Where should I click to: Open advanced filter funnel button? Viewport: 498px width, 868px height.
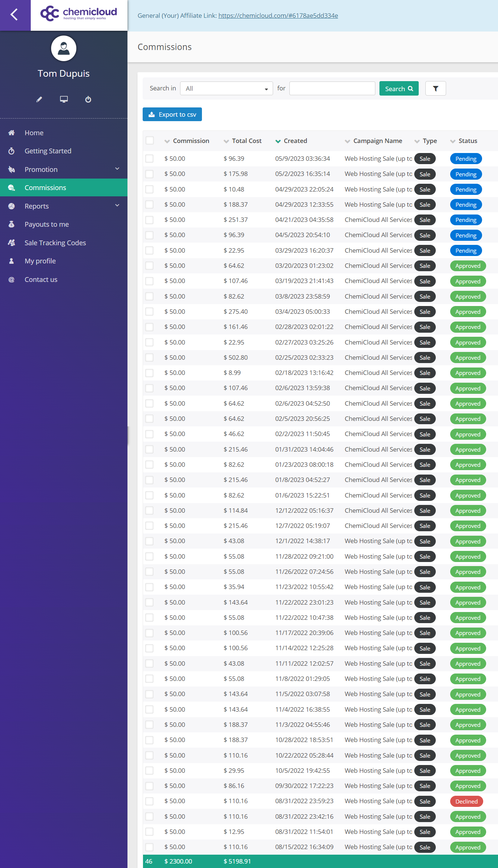(435, 89)
